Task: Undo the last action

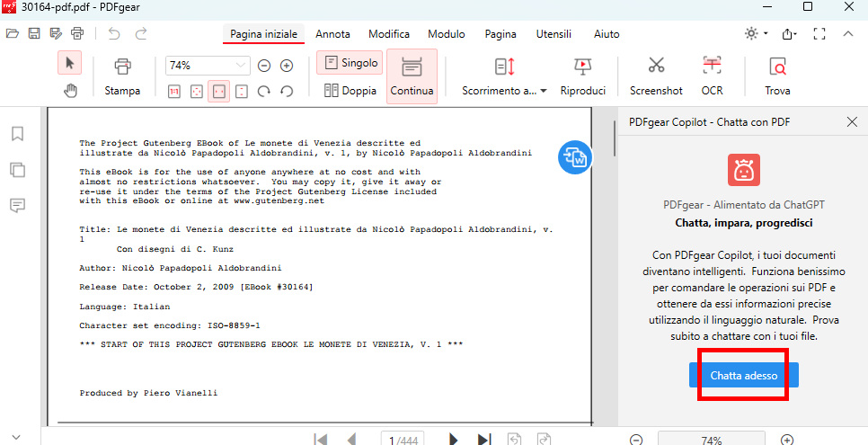Action: coord(114,34)
